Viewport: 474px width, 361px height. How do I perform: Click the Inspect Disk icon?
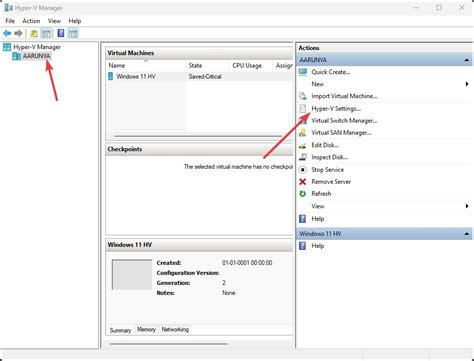303,157
